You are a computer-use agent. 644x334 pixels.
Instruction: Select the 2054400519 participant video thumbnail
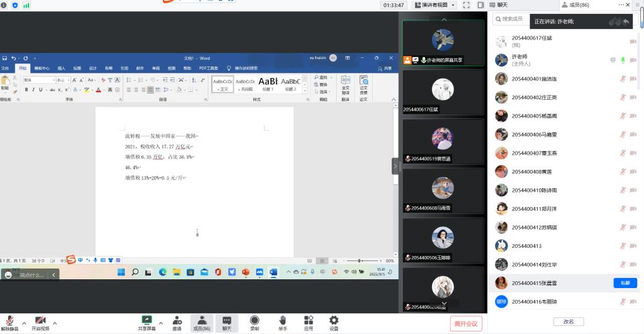pyautogui.click(x=443, y=142)
